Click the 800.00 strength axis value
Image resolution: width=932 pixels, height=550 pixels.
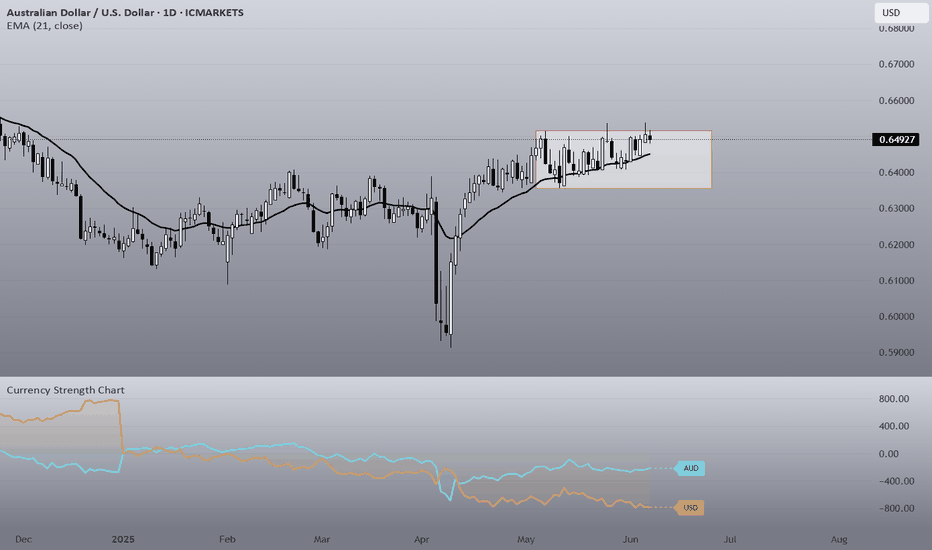pos(894,399)
